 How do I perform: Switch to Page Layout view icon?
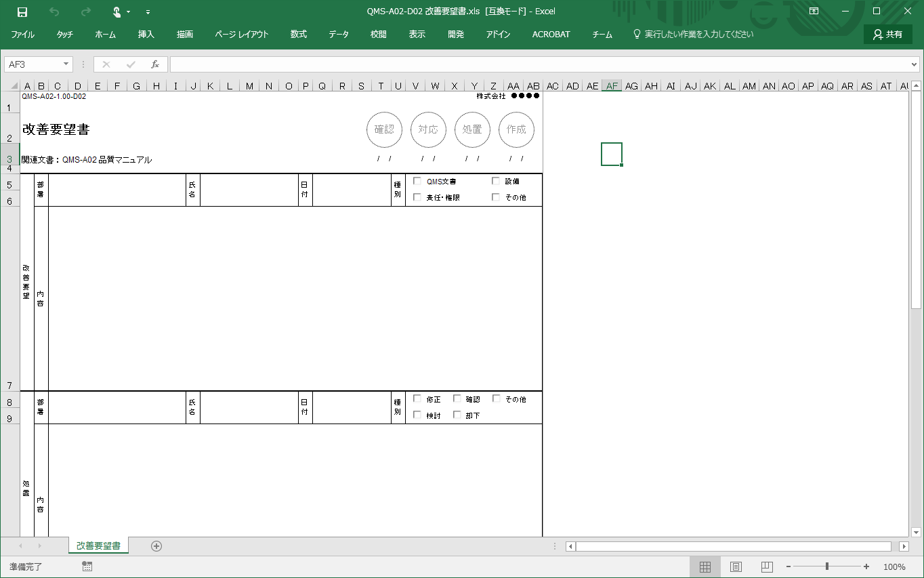736,566
